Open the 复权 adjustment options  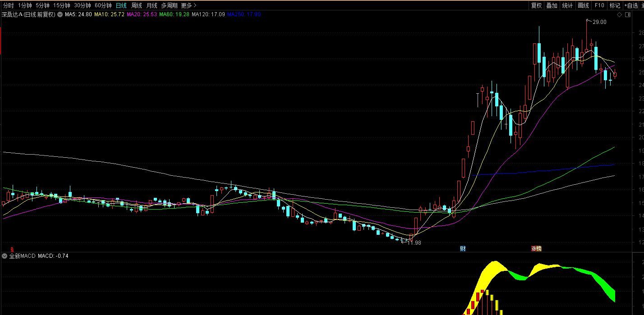[x=536, y=5]
